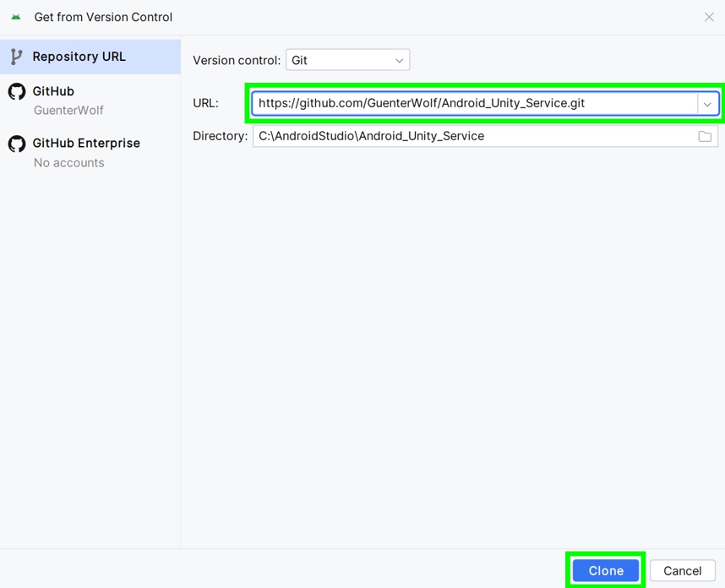The image size is (725, 588).
Task: Click the Android Studio logo in title bar
Action: [16, 17]
